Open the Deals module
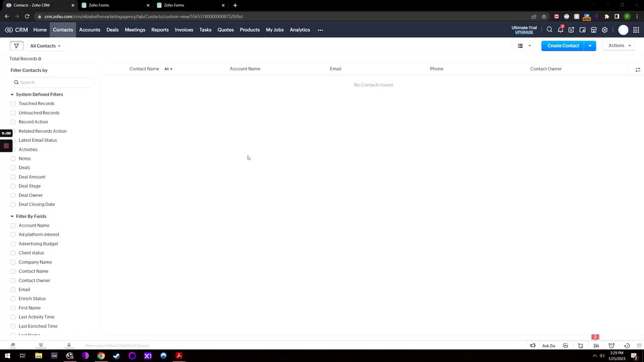Screen dimensions: 644x362 (x=112, y=30)
